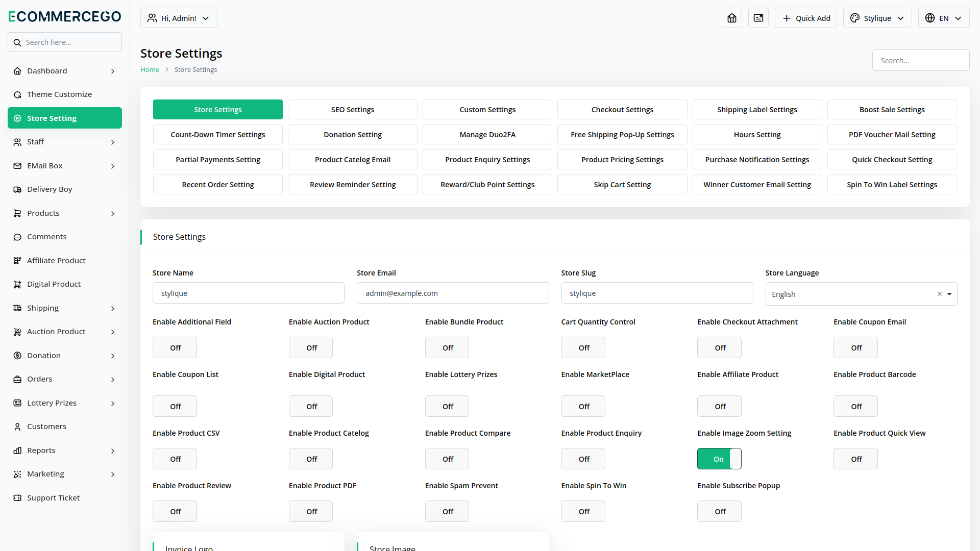Clear the Store Language selection (x)
This screenshot has width=980, height=551.
point(939,294)
